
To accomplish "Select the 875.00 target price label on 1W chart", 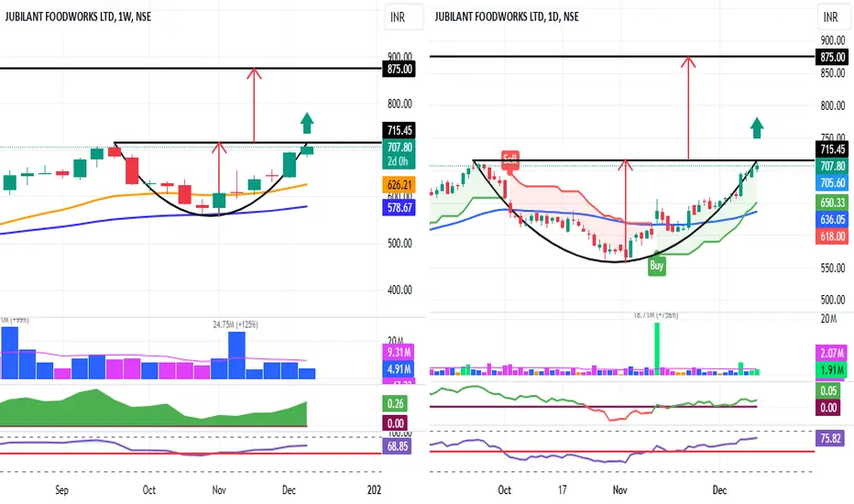I will [400, 70].
